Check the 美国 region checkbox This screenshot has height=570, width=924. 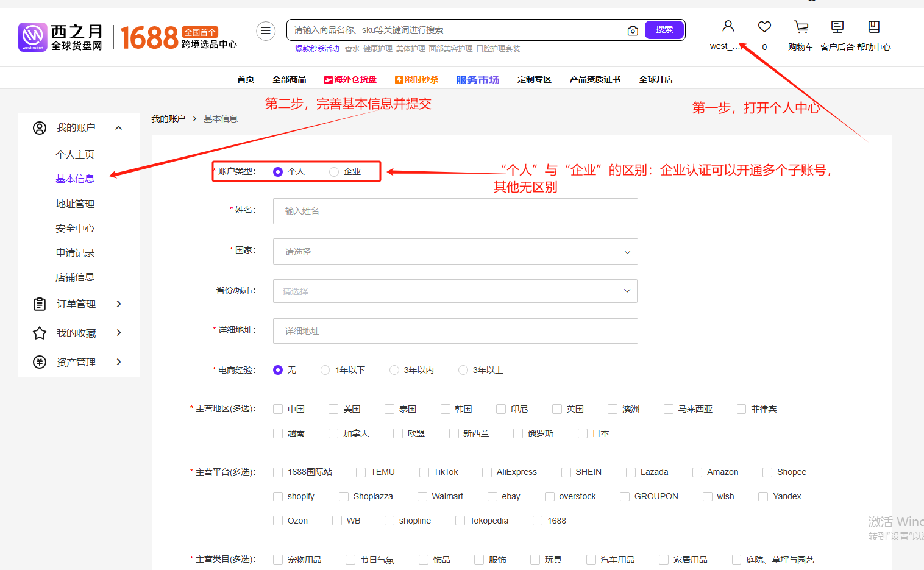[333, 409]
